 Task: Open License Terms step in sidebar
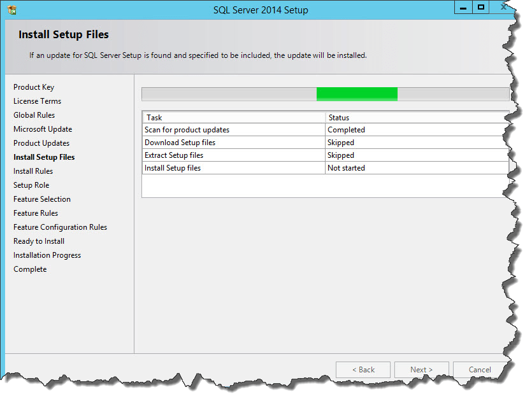(x=37, y=101)
